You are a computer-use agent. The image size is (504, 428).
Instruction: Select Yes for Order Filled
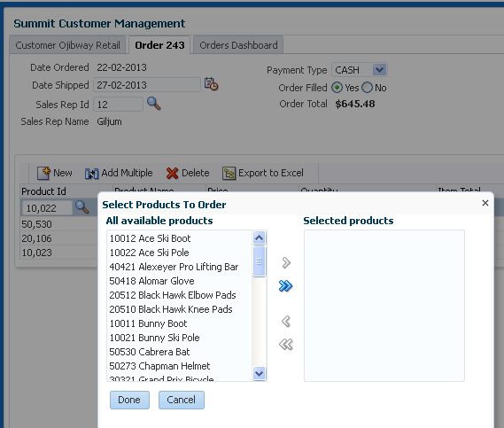tap(337, 88)
